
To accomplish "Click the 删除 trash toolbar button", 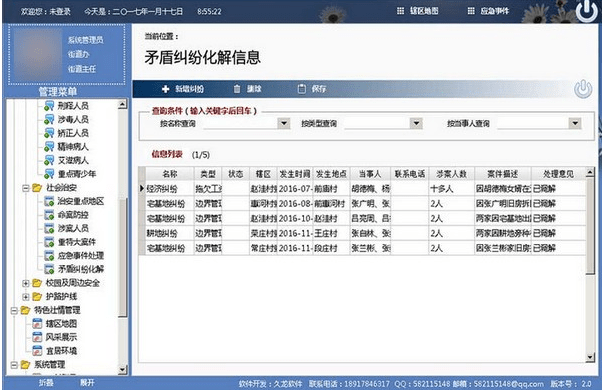I will 248,89.
